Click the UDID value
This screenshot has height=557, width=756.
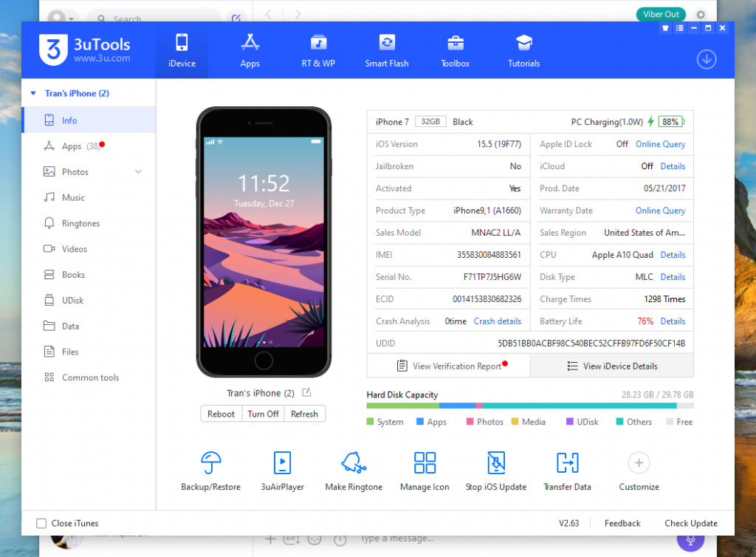(x=591, y=344)
